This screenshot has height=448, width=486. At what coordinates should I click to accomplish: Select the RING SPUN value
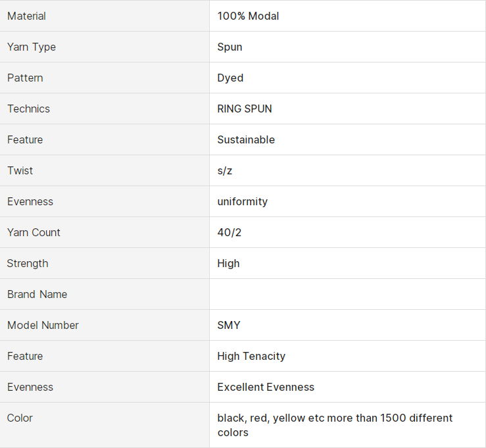point(245,109)
